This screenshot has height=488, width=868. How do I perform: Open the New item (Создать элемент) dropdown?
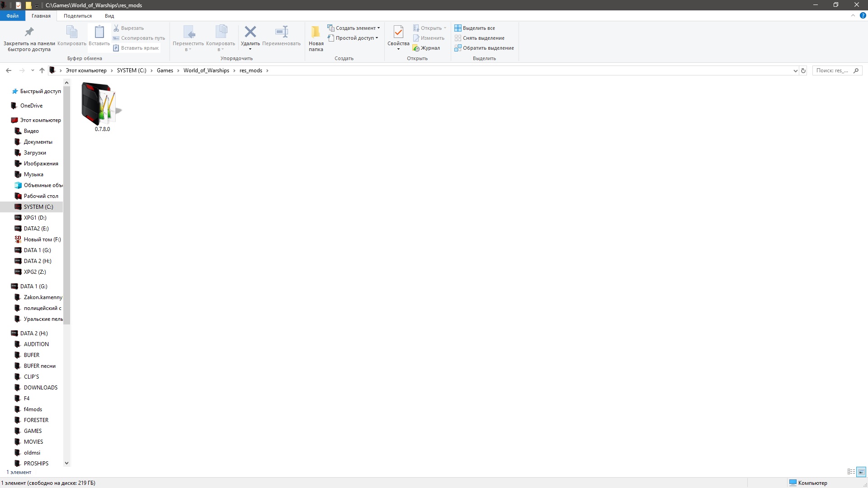tap(354, 28)
